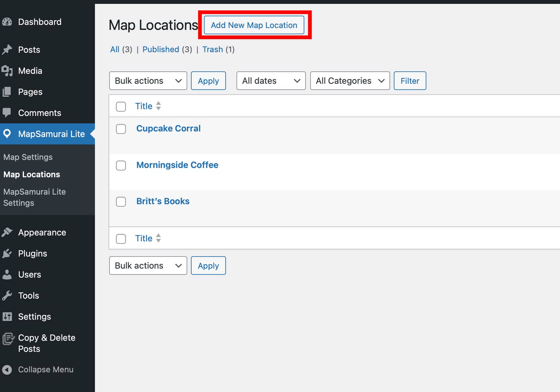This screenshot has width=560, height=392.
Task: Click the Plugins plug icon
Action: [7, 253]
